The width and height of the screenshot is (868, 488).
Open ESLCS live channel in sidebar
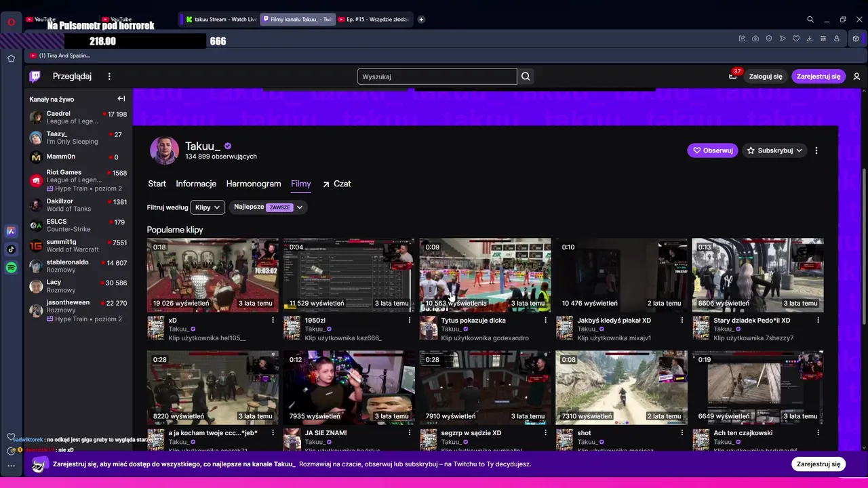click(78, 225)
